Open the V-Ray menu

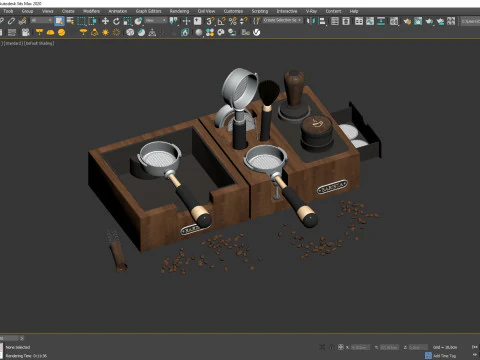tap(311, 11)
